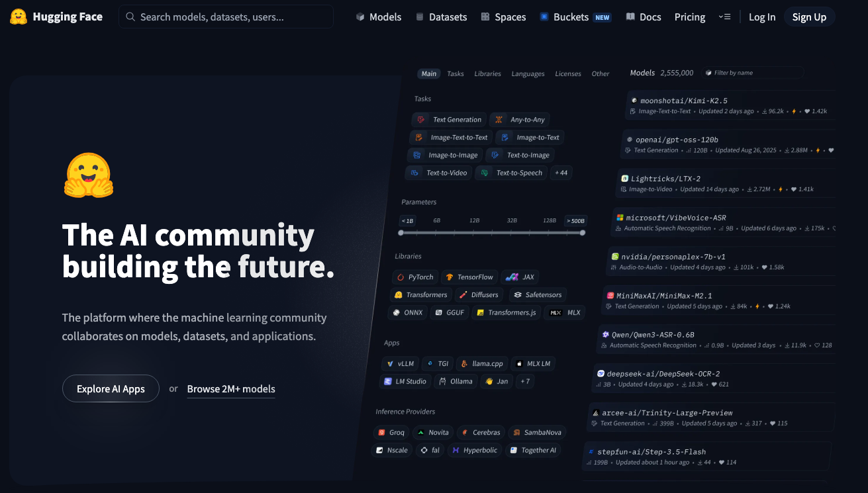Click the Explore AI Apps button

[111, 388]
